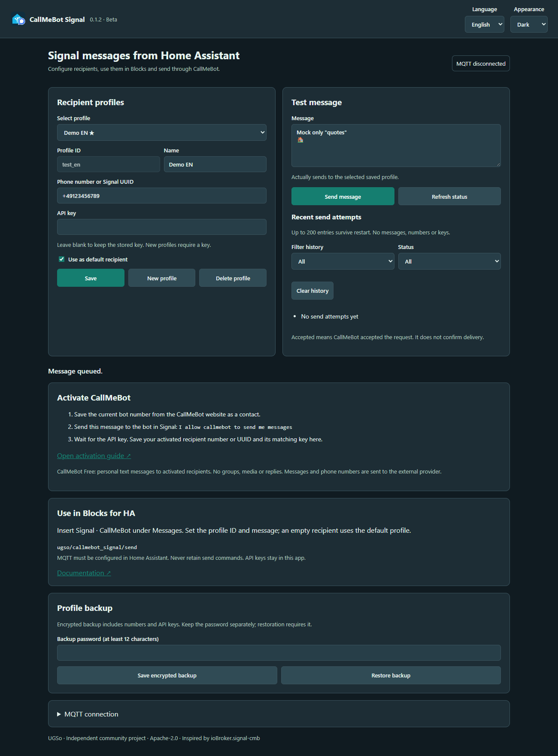Click the CallMeBot Signal logo icon
This screenshot has height=756, width=558.
tap(18, 19)
